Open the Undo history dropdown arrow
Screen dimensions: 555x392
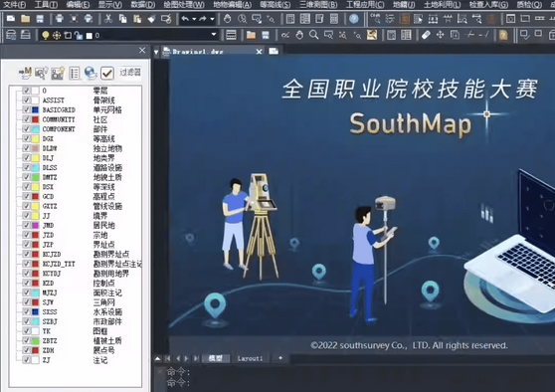click(194, 19)
